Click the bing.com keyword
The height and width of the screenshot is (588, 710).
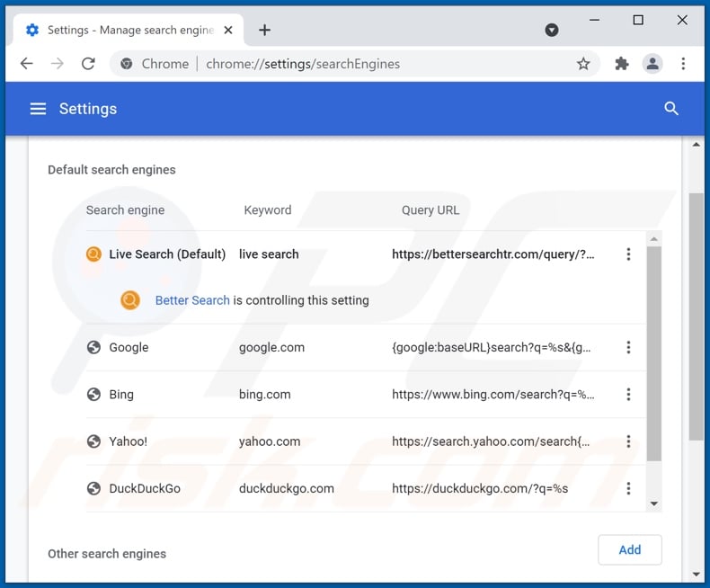click(x=265, y=395)
